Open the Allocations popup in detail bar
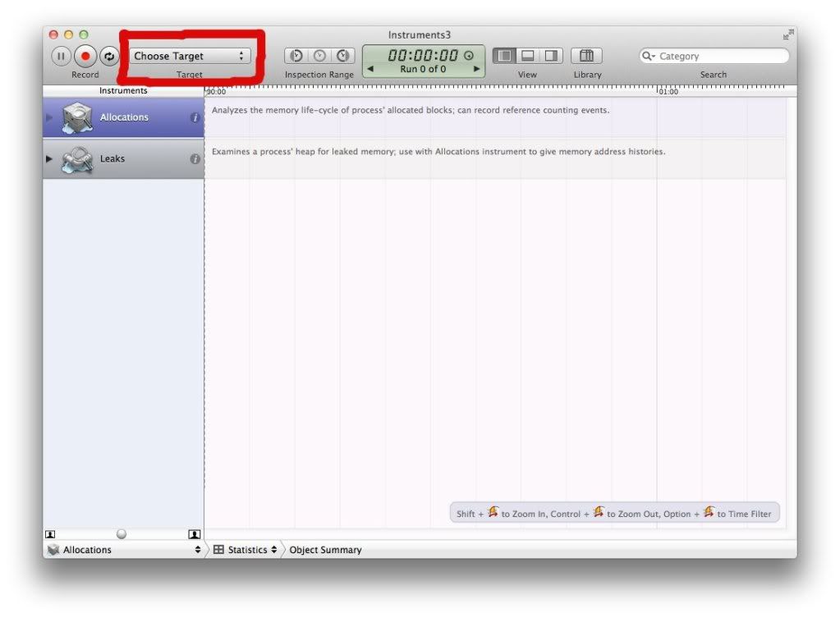The width and height of the screenshot is (840, 618). coord(124,549)
